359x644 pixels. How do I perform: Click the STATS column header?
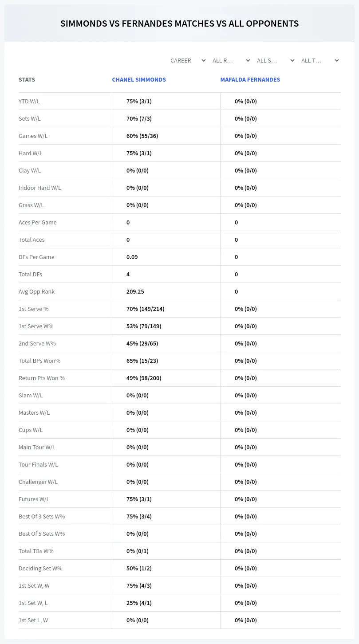(27, 80)
